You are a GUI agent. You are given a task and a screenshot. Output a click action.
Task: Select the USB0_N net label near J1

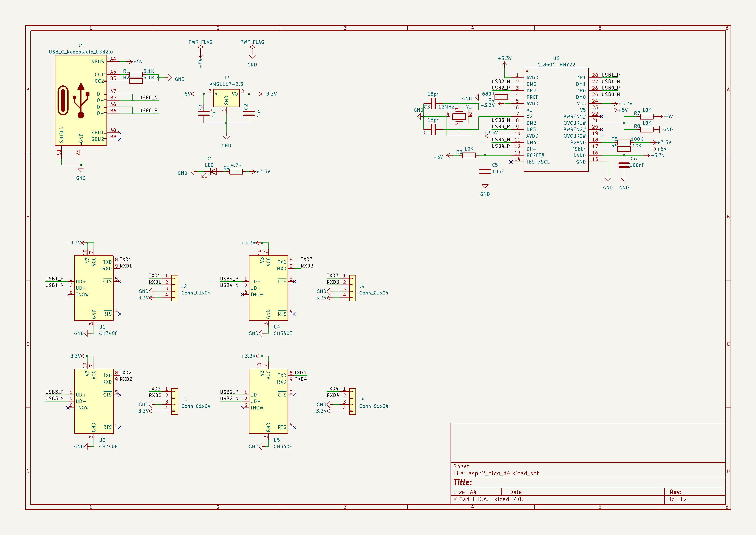(148, 98)
